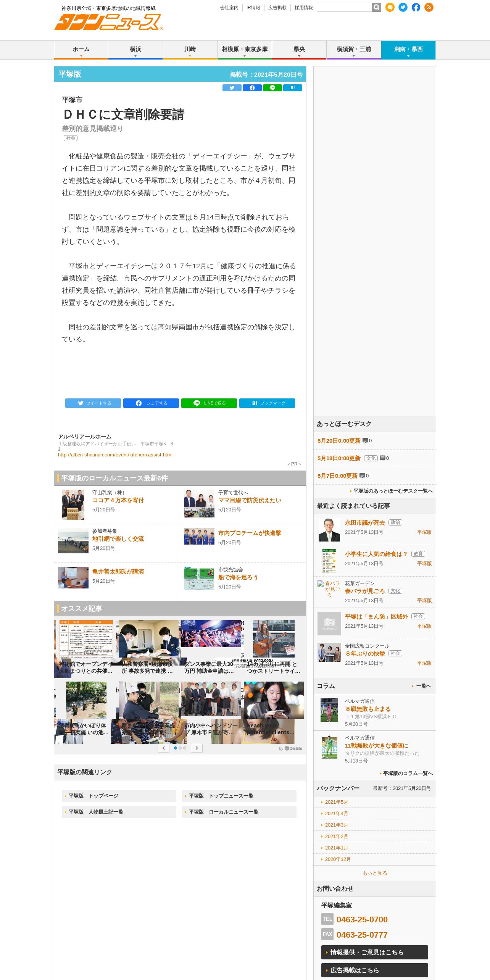Open the orange chat icon in header
The height and width of the screenshot is (980, 490).
[x=390, y=7]
